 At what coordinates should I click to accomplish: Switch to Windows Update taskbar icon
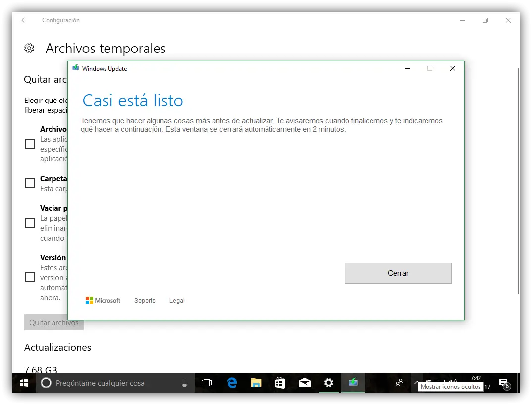coord(353,383)
